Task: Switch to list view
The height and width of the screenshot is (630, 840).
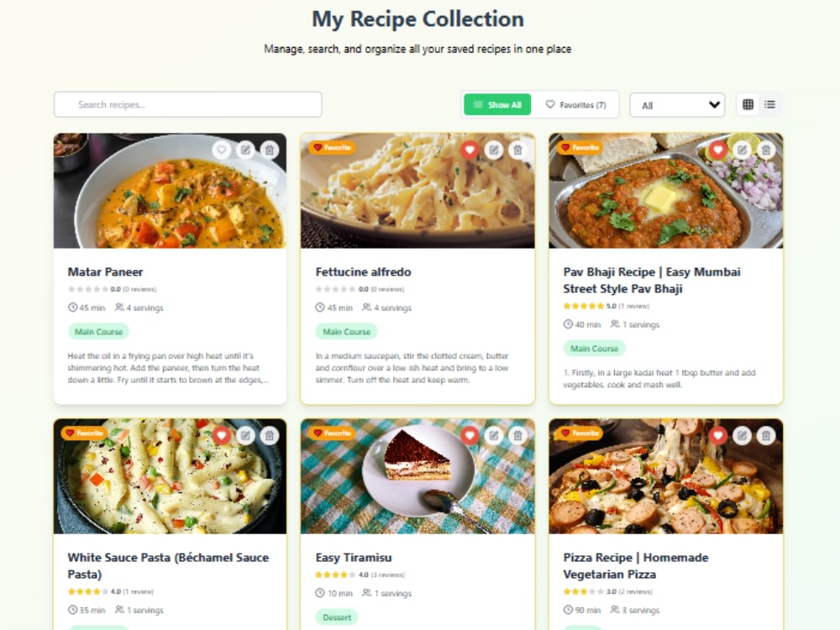Action: pos(769,104)
